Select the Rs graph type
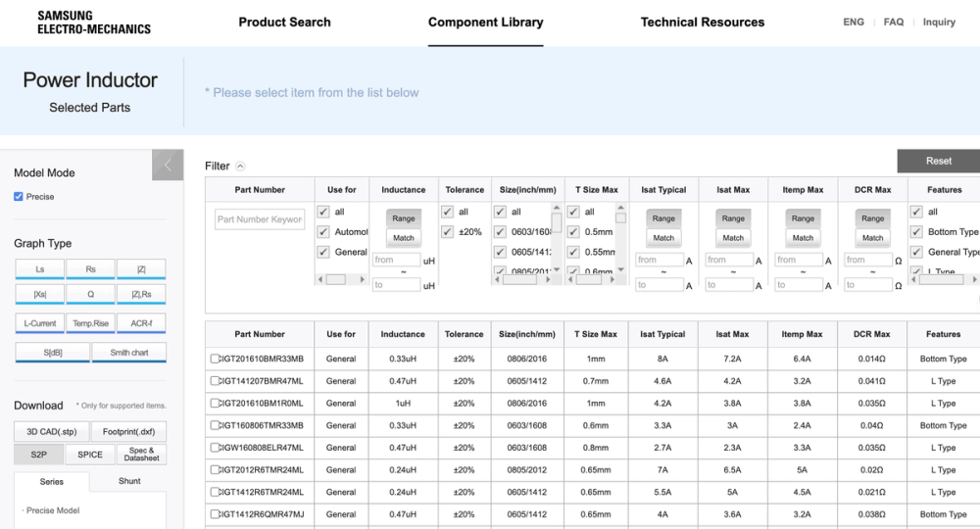 90,269
